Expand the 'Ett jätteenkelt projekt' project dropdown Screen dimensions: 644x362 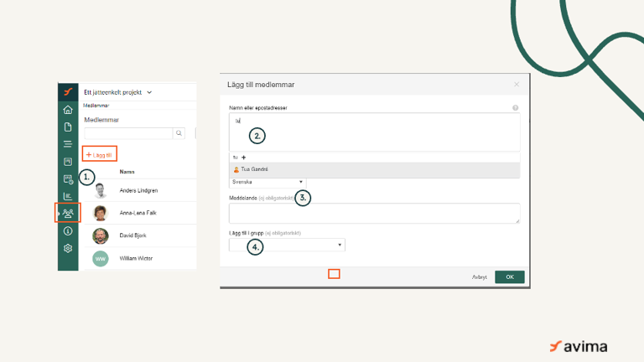[149, 92]
